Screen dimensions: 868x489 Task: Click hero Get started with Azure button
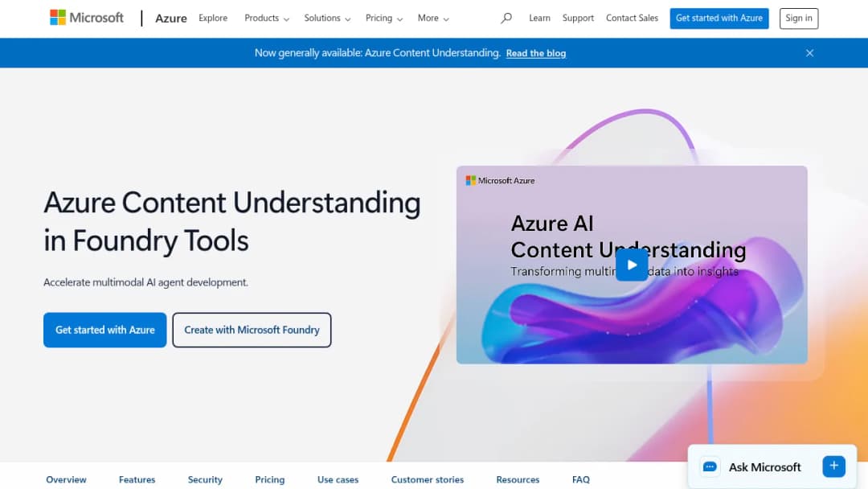coord(104,330)
